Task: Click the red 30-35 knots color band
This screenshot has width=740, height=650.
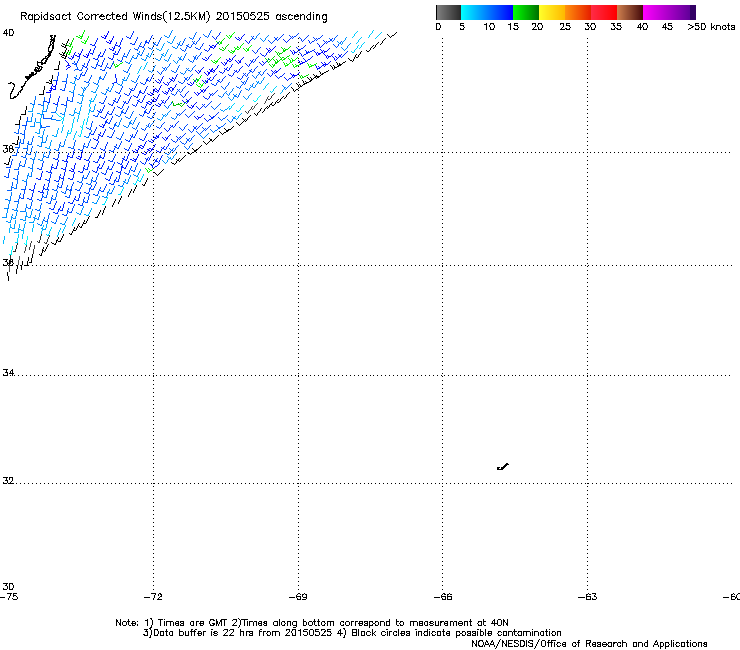Action: (x=604, y=12)
